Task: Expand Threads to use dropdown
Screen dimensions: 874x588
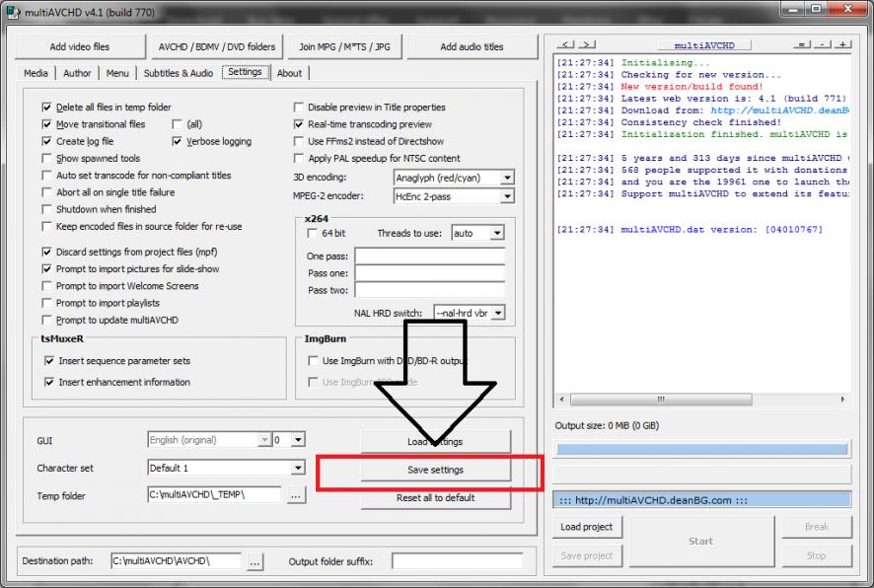Action: pyautogui.click(x=496, y=234)
